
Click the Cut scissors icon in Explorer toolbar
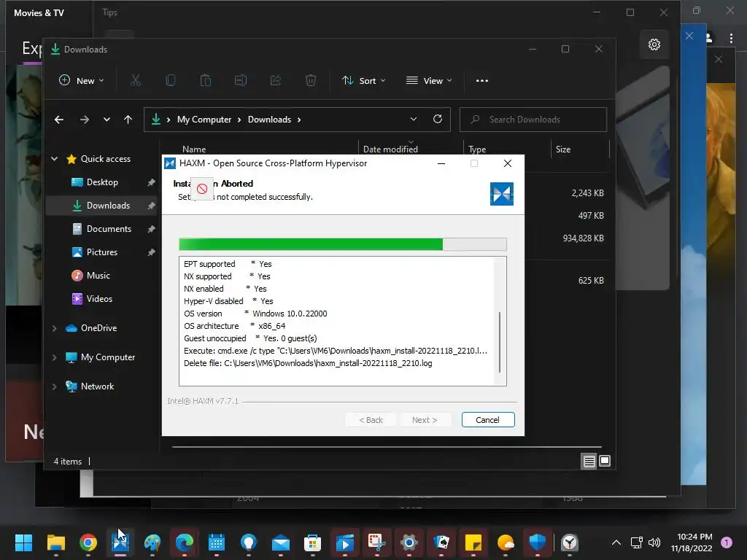pyautogui.click(x=136, y=80)
